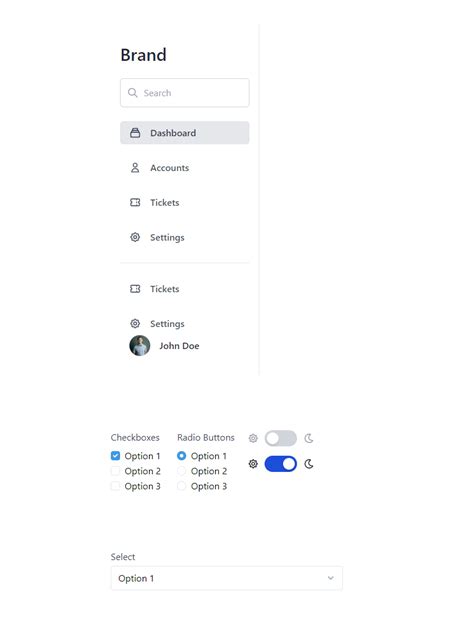Click inside the Search input field

click(x=185, y=93)
